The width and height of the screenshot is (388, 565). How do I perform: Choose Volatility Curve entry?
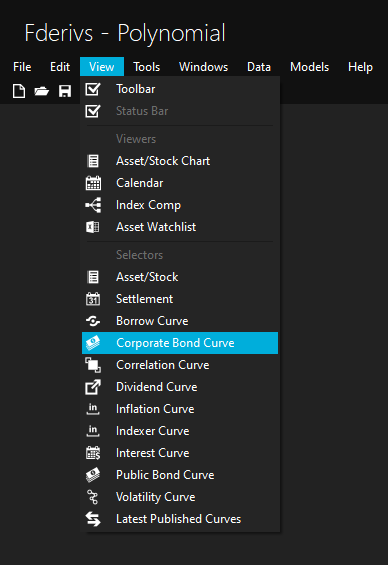180,497
